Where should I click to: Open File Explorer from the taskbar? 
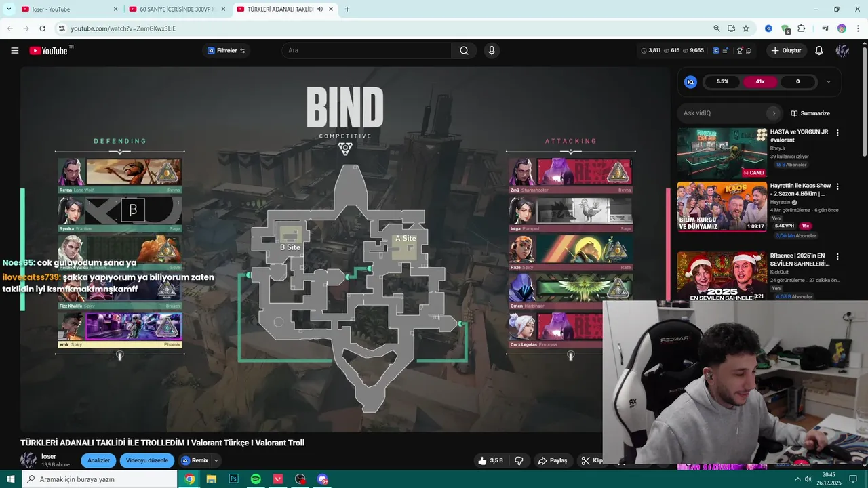(212, 479)
